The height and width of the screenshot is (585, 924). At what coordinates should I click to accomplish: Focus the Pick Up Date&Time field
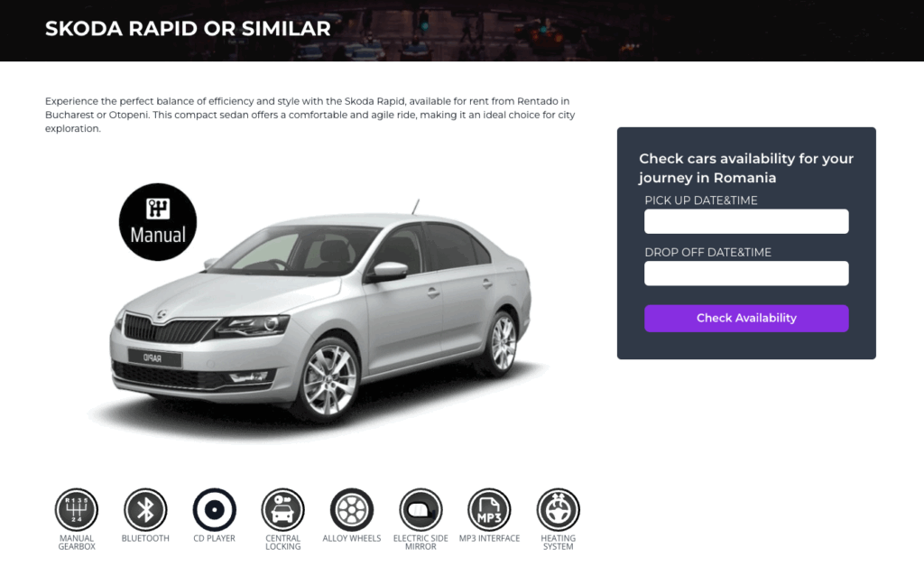[x=746, y=222]
